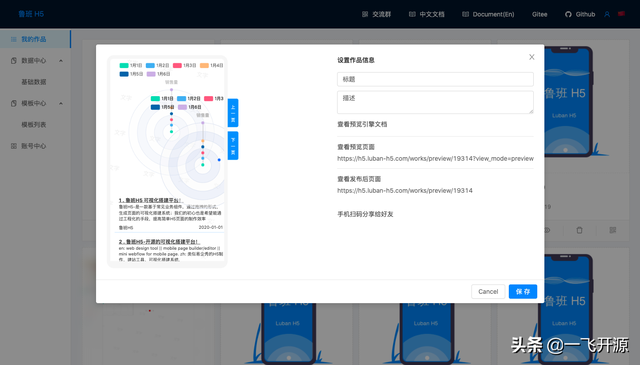Go to previous page with 上一页
640x365 pixels.
(233, 113)
